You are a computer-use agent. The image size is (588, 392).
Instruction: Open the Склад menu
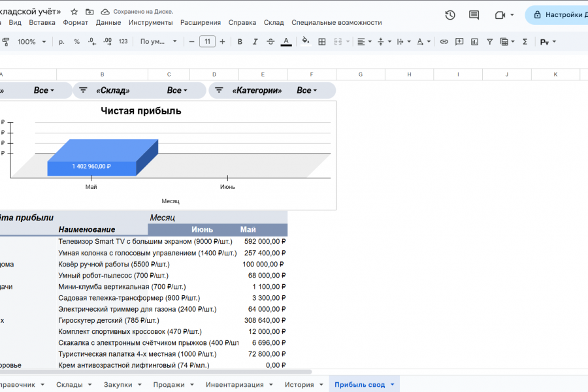coord(274,22)
